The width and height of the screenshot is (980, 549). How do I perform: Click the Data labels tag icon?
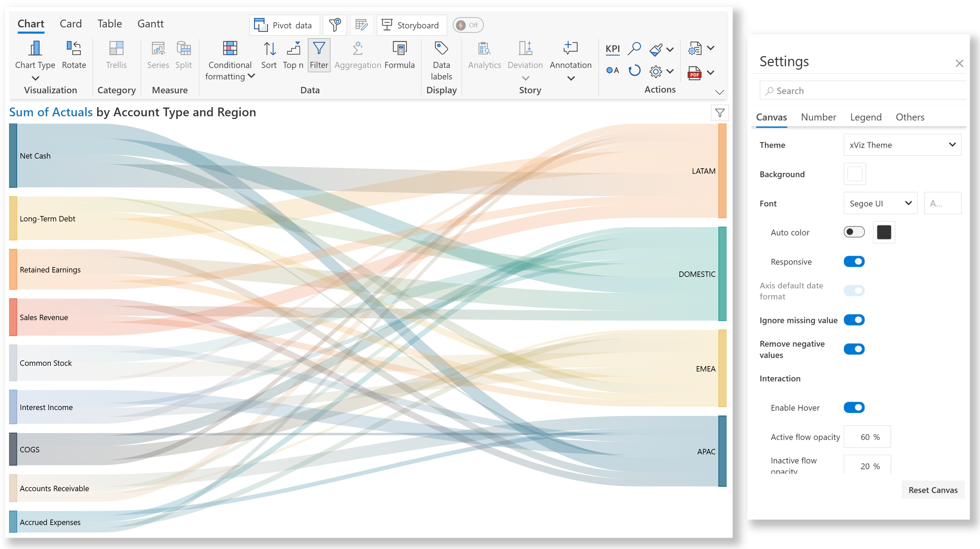click(x=441, y=49)
